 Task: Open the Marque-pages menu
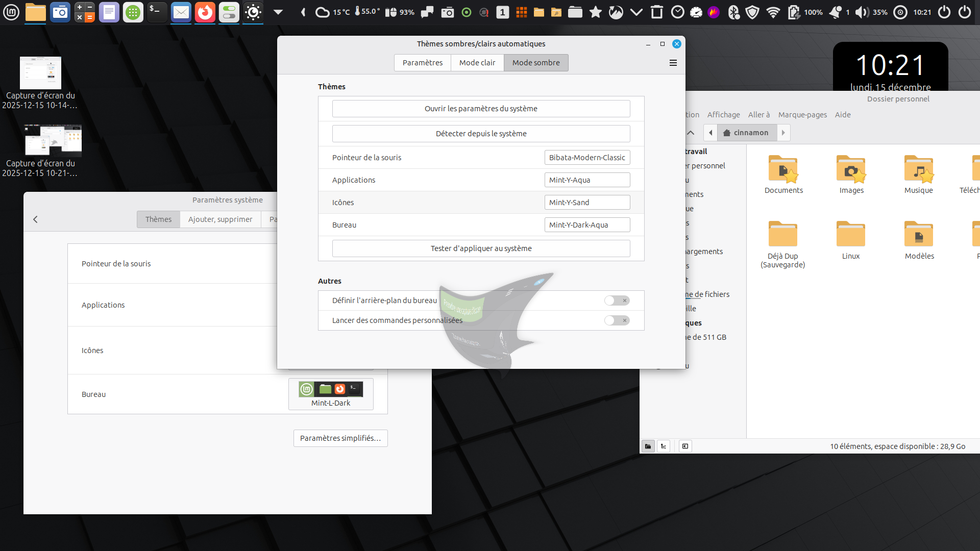802,115
